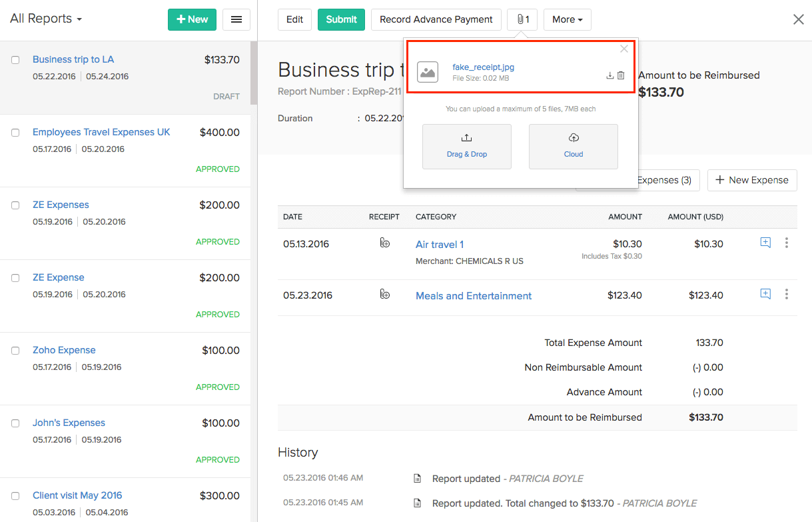Open the More dropdown menu

pyautogui.click(x=567, y=19)
